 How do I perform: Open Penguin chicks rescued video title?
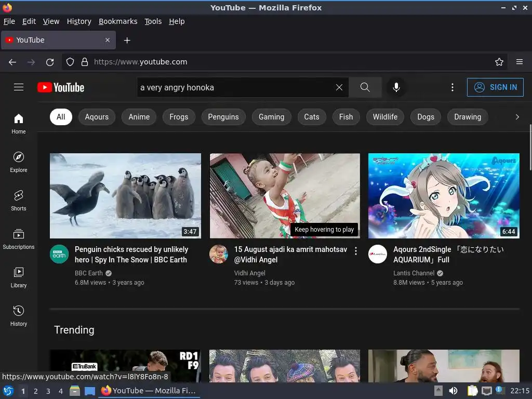pos(131,255)
